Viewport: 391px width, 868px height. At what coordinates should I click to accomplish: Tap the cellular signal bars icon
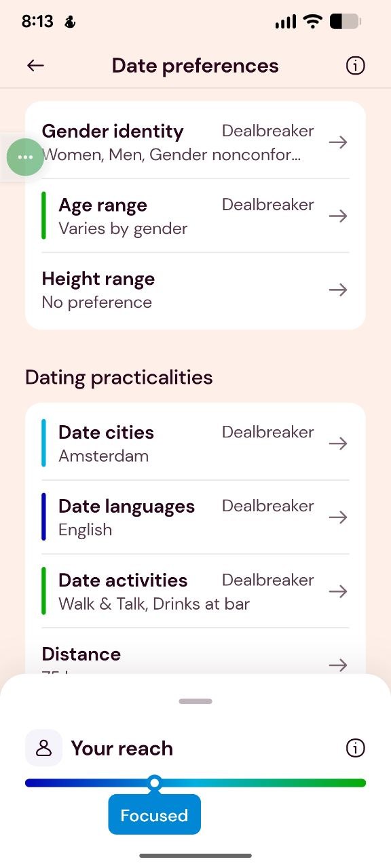[x=286, y=22]
